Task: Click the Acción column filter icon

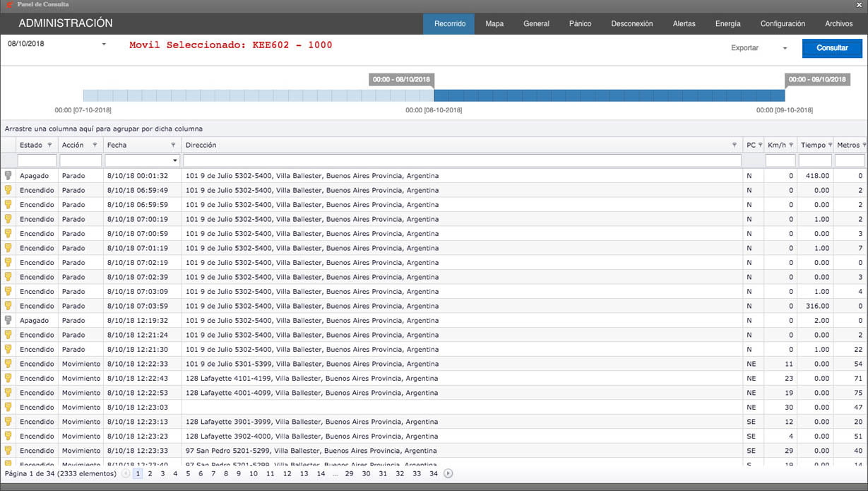Action: pos(95,145)
